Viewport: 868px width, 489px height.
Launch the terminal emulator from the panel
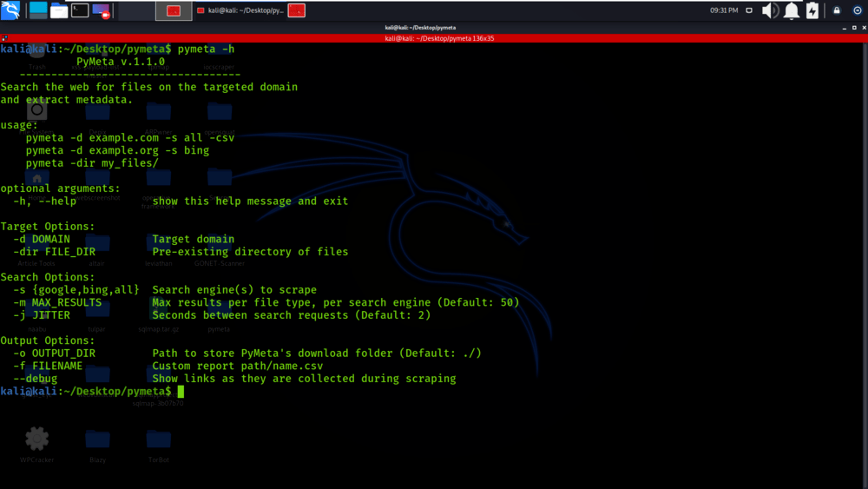tap(80, 10)
